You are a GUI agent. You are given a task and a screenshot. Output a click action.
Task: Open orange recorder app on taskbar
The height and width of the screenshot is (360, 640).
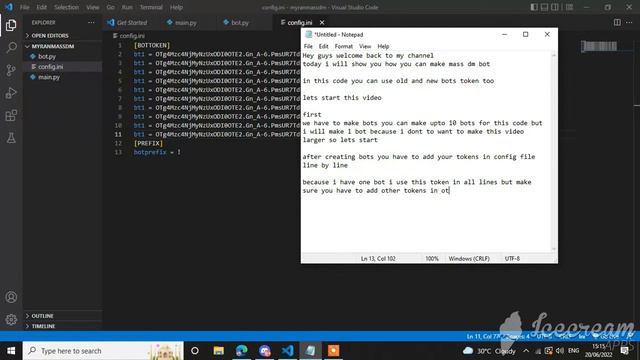click(333, 351)
